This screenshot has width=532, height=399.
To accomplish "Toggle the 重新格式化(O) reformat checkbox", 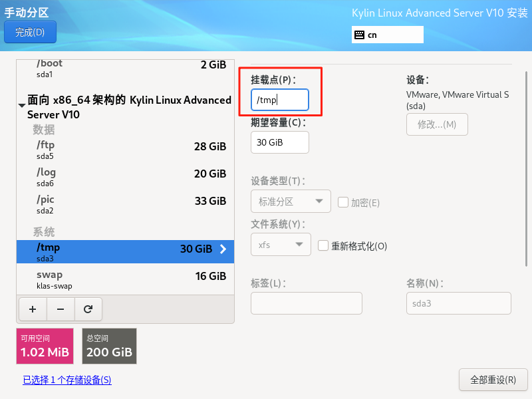I will [323, 245].
